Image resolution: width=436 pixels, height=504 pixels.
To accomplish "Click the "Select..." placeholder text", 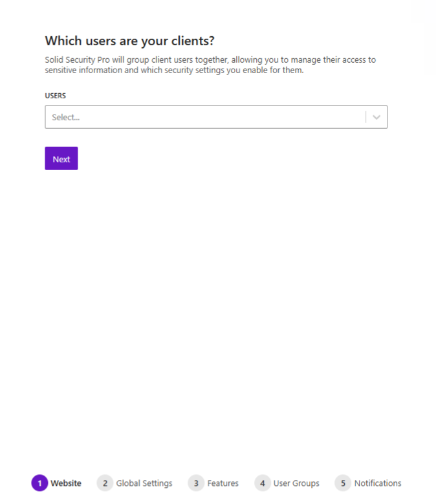I will coord(66,118).
